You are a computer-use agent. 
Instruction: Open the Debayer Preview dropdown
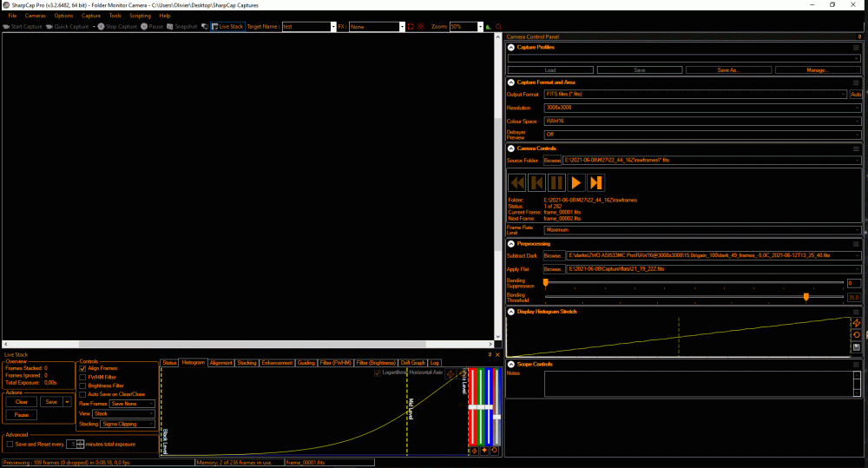click(x=702, y=135)
